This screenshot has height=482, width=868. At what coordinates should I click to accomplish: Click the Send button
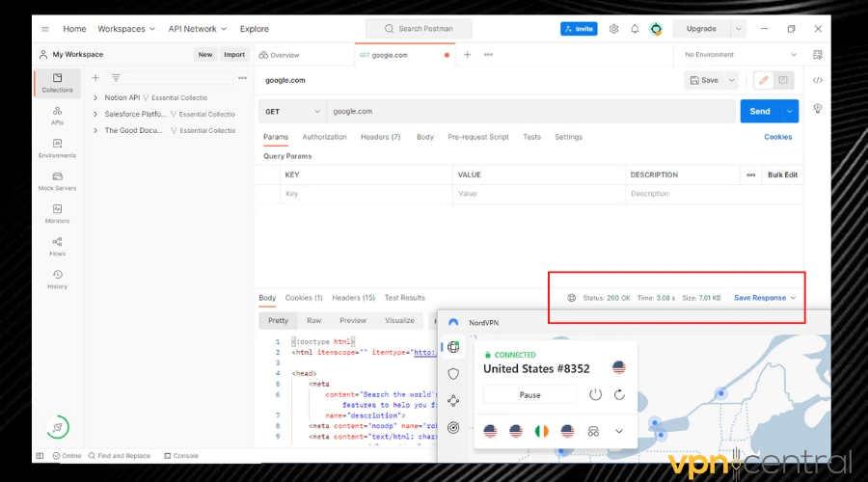pos(760,111)
